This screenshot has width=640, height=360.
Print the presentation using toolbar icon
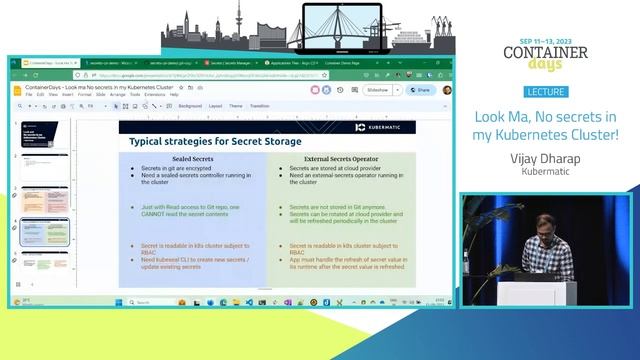[x=63, y=106]
